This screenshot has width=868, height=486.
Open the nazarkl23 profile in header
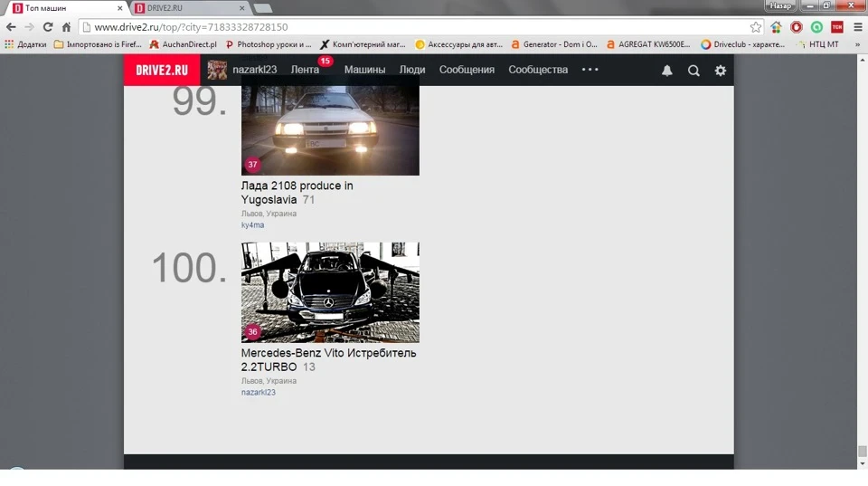255,70
